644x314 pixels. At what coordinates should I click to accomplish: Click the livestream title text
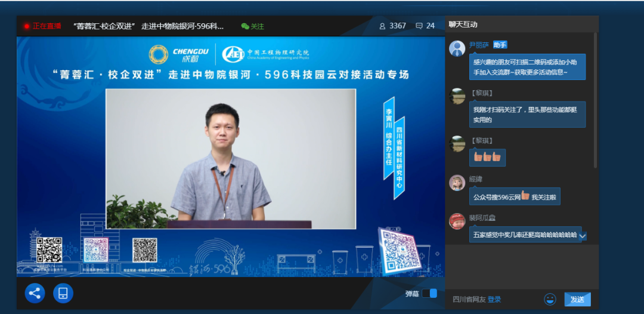(x=148, y=26)
